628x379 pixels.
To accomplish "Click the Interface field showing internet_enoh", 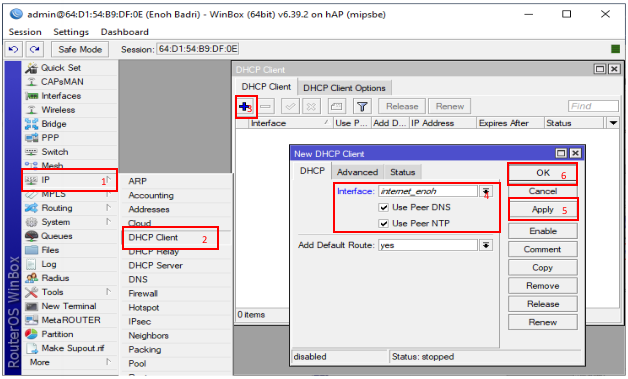I will pos(428,191).
